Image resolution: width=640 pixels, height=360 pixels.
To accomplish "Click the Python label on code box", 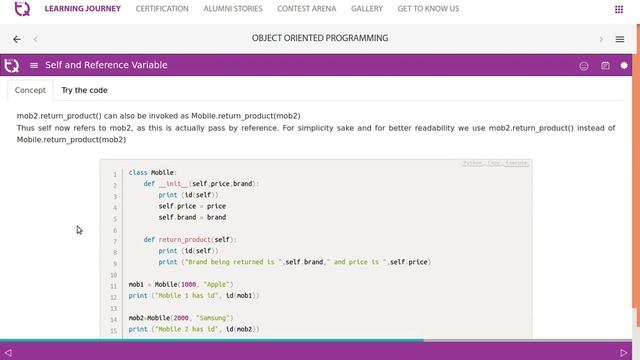I will click(473, 163).
